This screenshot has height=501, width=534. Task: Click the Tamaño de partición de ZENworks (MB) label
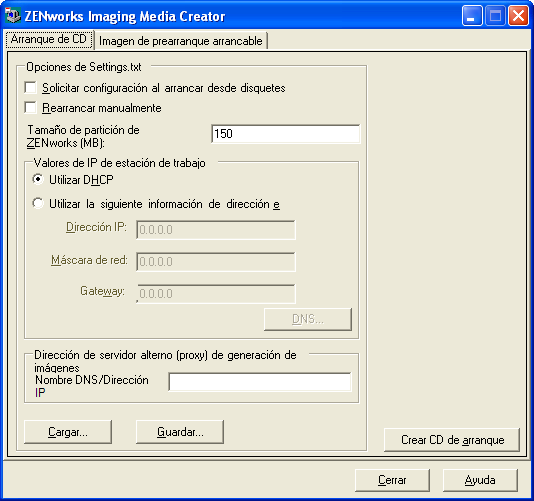pyautogui.click(x=83, y=137)
